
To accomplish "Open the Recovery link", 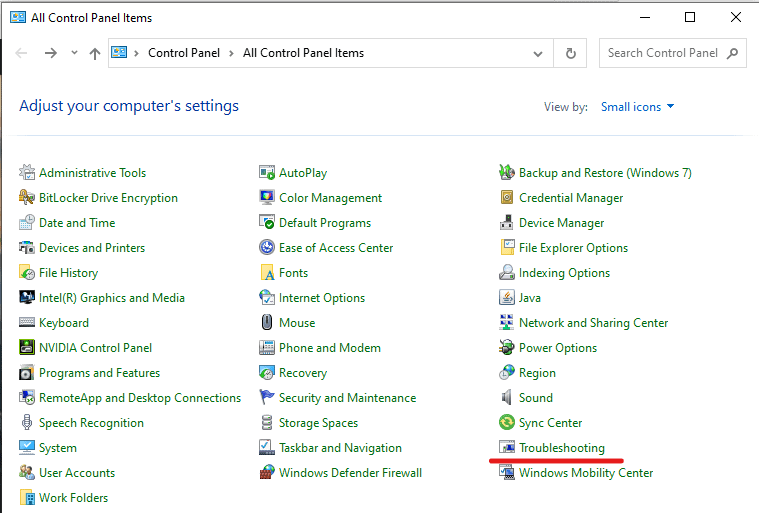I will click(x=303, y=373).
